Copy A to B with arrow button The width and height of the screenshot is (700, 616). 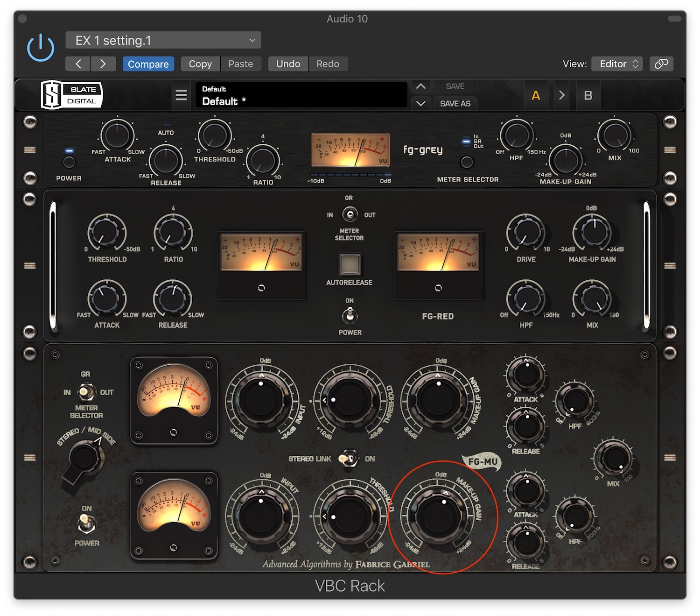point(562,95)
